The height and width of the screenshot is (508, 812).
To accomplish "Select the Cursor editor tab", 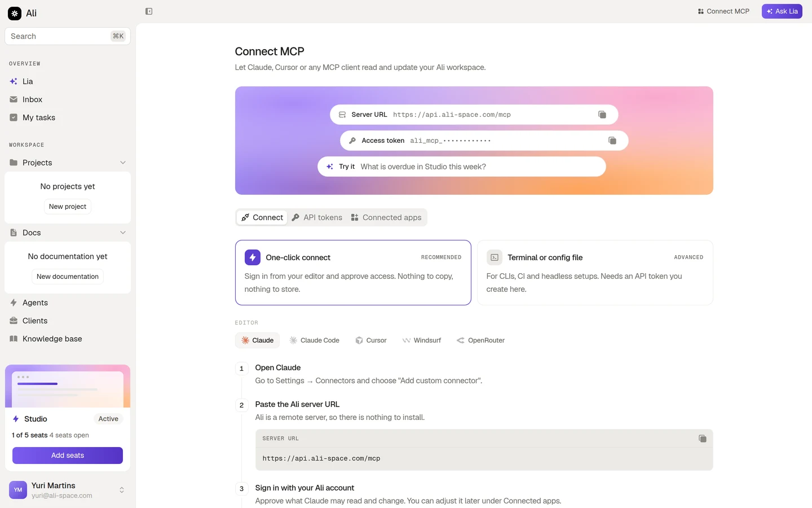I will click(371, 340).
